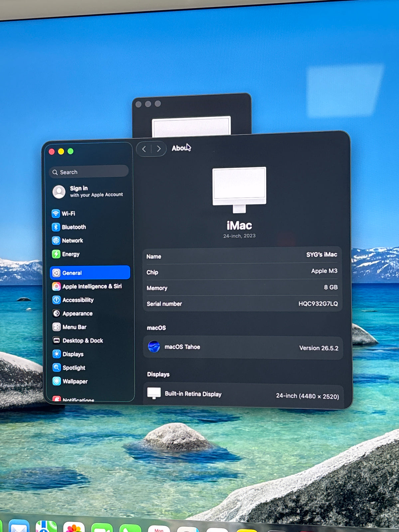
Task: Click the Built-in Retina Display row
Action: 243,394
